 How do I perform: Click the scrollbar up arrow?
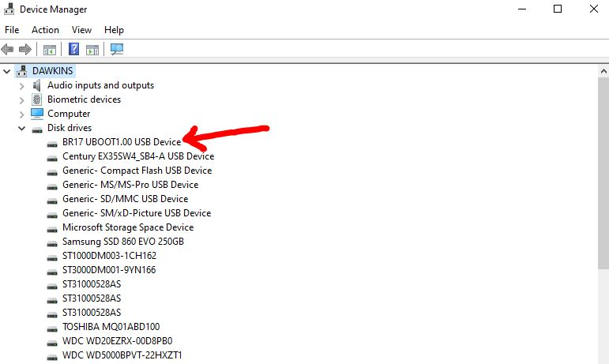pyautogui.click(x=603, y=71)
